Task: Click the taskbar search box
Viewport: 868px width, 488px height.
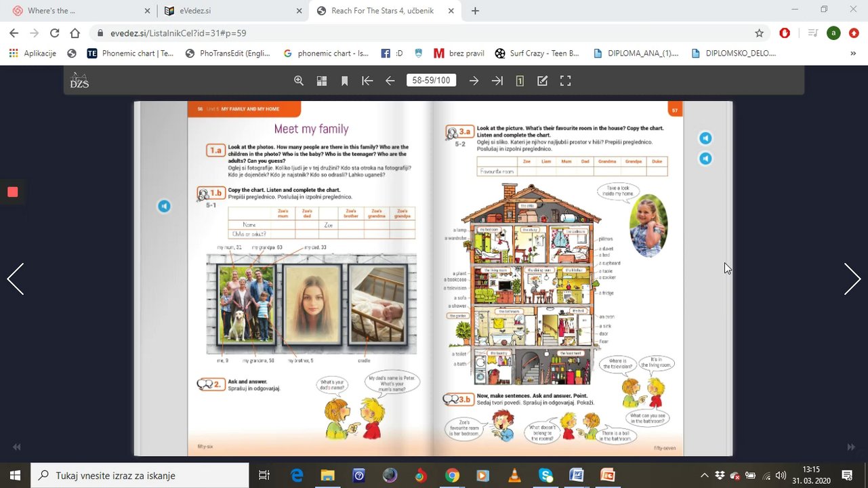Action: (140, 475)
